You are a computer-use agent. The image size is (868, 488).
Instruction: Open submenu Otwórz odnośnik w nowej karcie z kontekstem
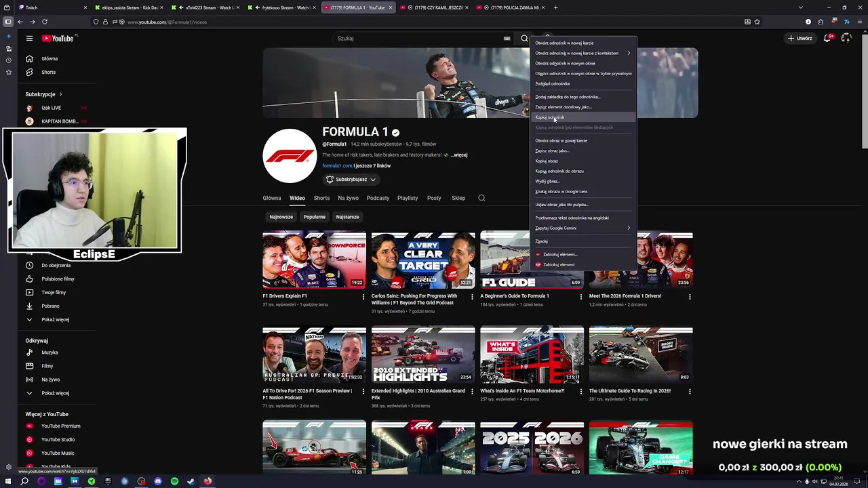[583, 53]
